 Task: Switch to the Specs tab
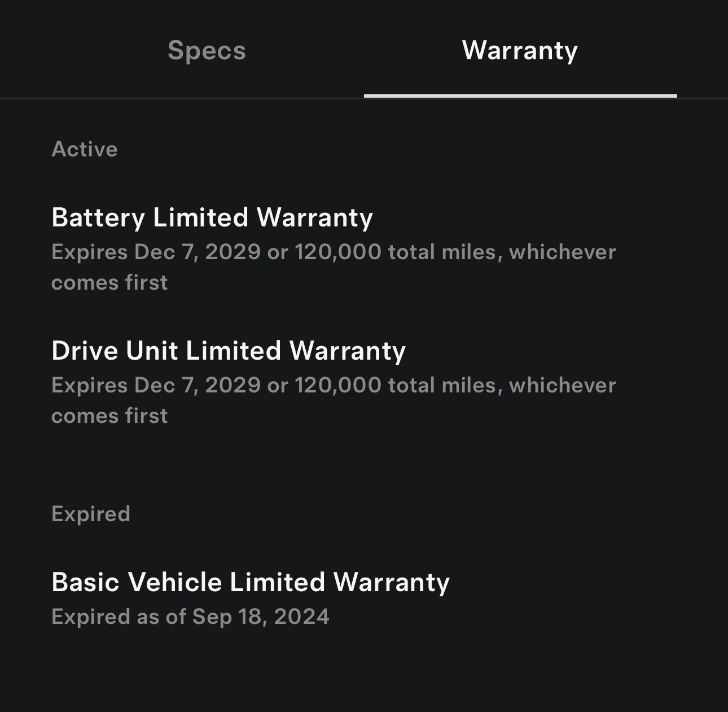pos(207,50)
